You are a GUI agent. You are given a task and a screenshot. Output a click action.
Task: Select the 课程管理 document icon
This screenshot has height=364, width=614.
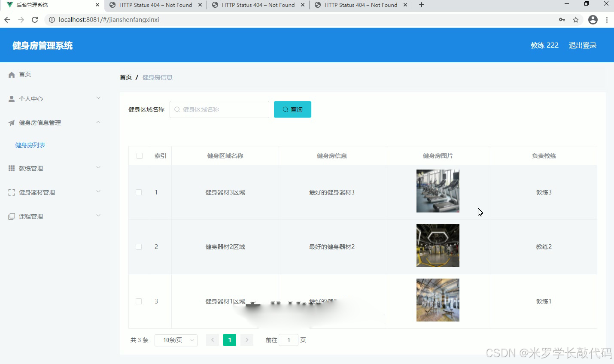coord(11,216)
